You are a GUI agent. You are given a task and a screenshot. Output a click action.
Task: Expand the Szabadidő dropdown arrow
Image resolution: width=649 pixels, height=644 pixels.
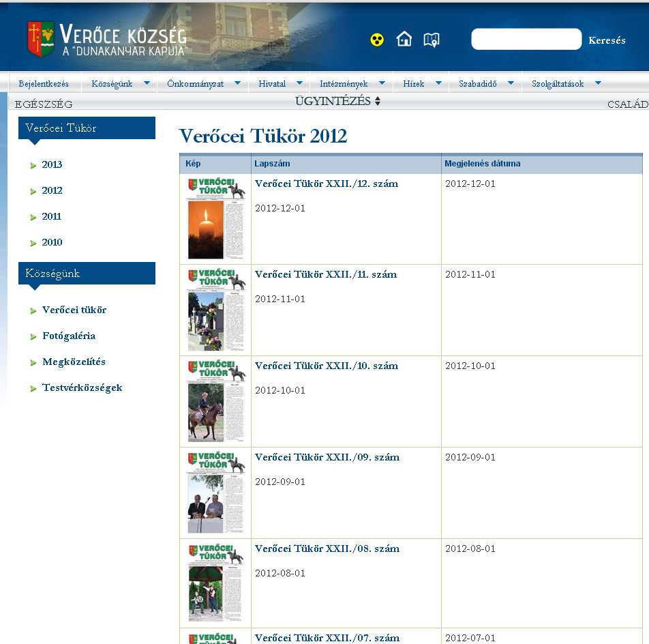coord(511,83)
